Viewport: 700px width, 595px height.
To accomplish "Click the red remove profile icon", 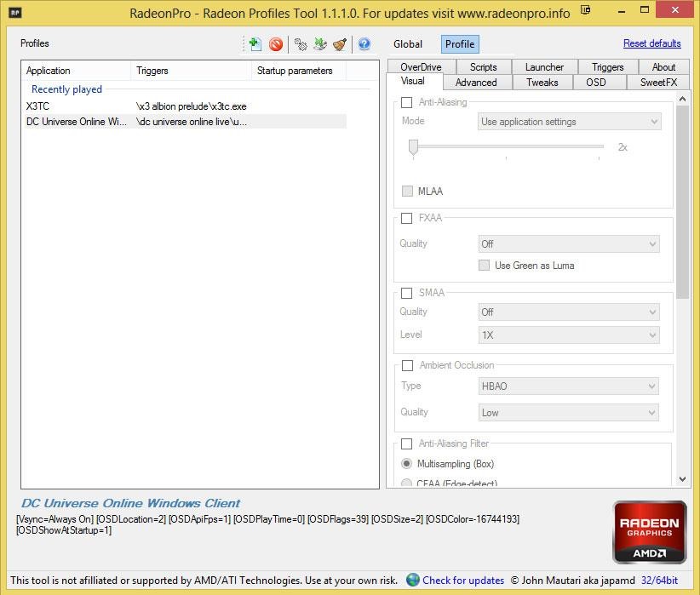I will (276, 44).
